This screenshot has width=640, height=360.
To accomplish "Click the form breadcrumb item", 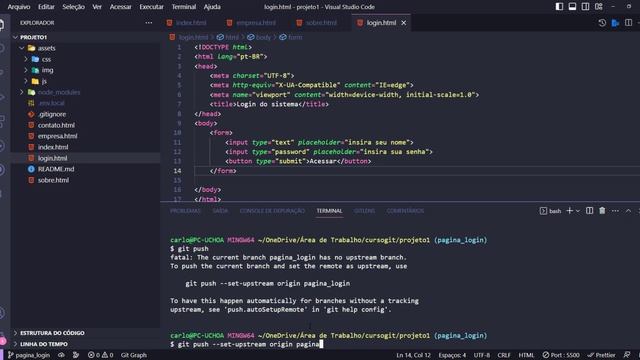I will pyautogui.click(x=295, y=37).
